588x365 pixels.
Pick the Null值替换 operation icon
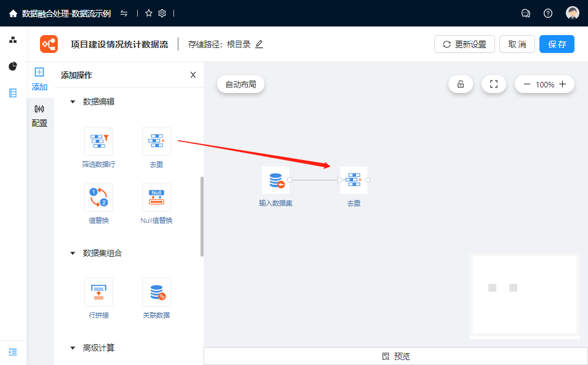[x=156, y=198]
